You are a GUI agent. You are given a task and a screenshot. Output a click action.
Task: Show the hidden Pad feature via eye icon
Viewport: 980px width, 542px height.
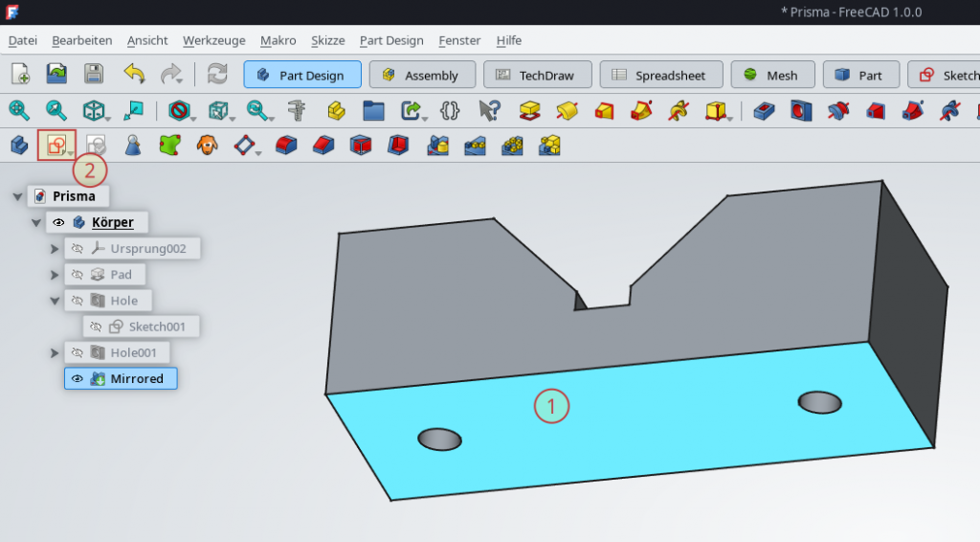(x=78, y=275)
